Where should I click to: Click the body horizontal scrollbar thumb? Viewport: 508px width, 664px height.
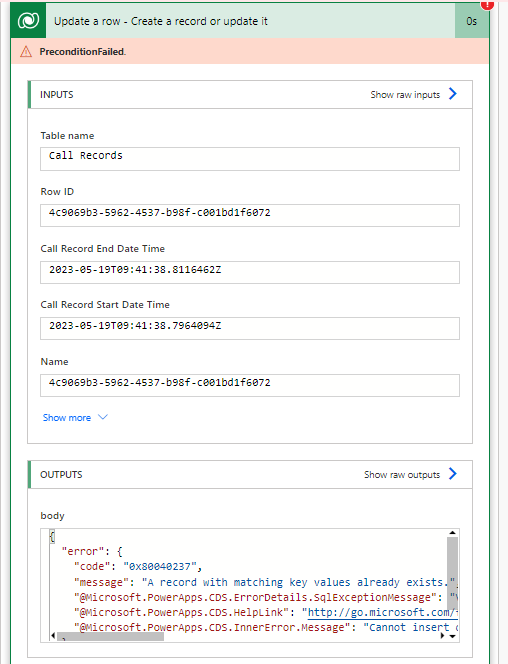click(x=110, y=636)
